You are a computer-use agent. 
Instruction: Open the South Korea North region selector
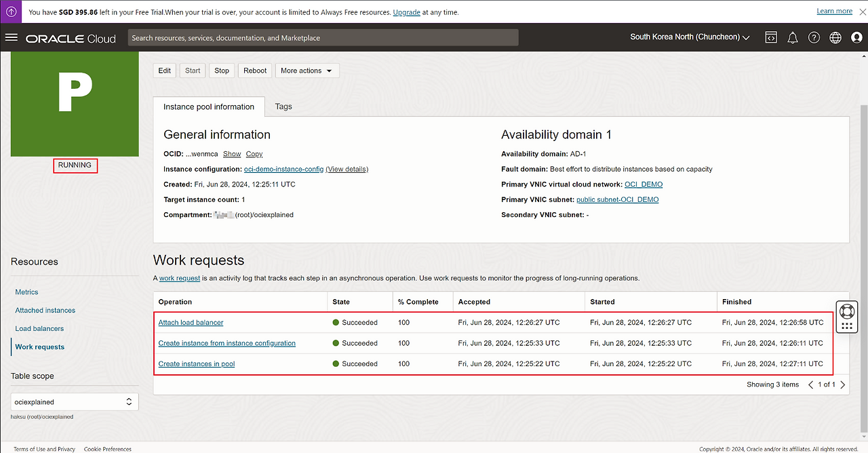click(690, 37)
